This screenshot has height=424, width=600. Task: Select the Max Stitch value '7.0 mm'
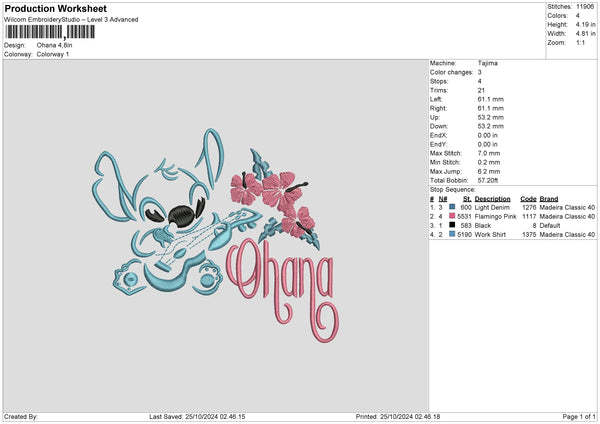(x=489, y=153)
